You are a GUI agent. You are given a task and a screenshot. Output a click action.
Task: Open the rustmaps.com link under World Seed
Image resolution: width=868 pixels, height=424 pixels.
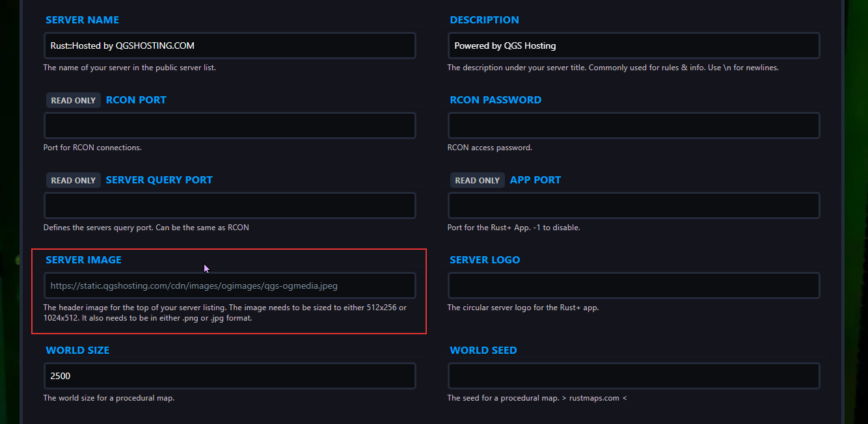[595, 398]
